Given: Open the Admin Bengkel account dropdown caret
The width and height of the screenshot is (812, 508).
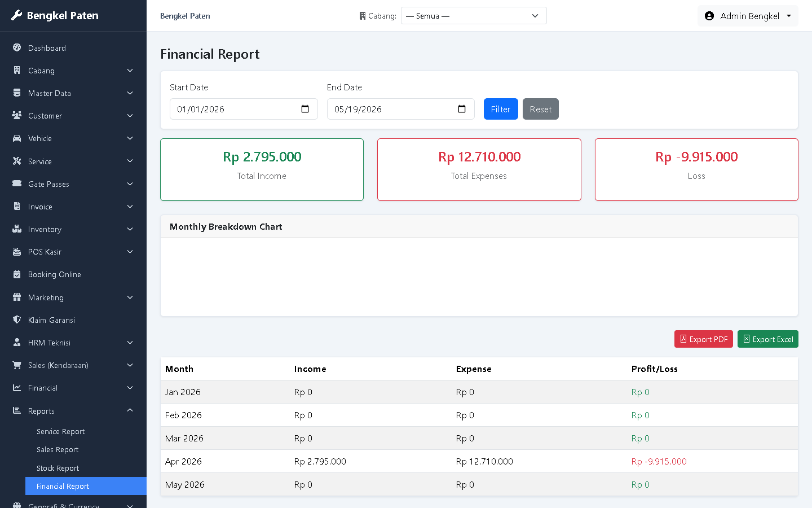Looking at the screenshot, I should (789, 16).
